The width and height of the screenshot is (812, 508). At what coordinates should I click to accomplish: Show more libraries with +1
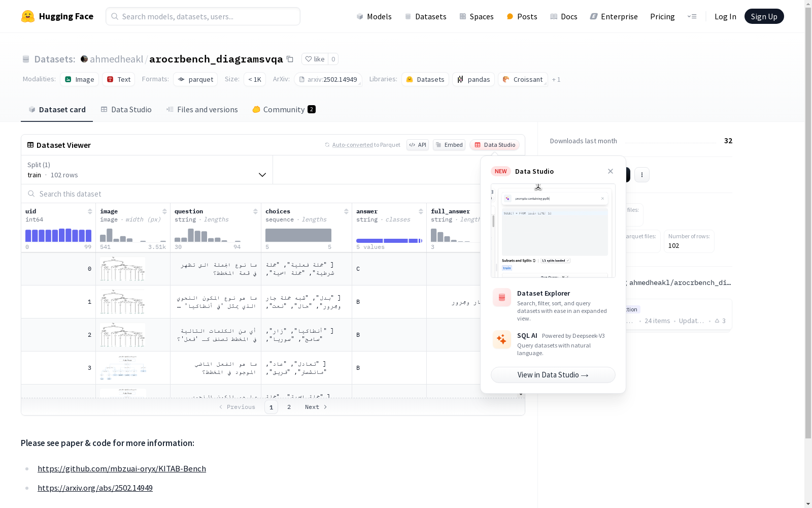click(x=556, y=79)
